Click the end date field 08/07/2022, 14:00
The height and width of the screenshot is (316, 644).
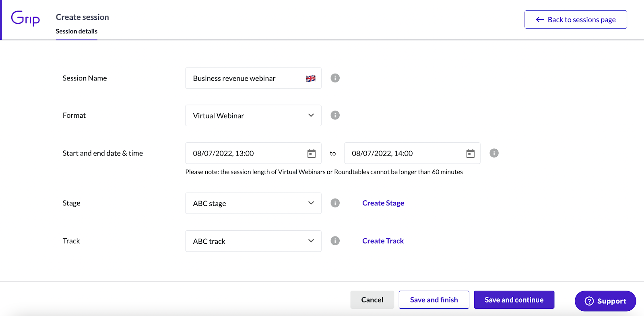[x=412, y=153]
